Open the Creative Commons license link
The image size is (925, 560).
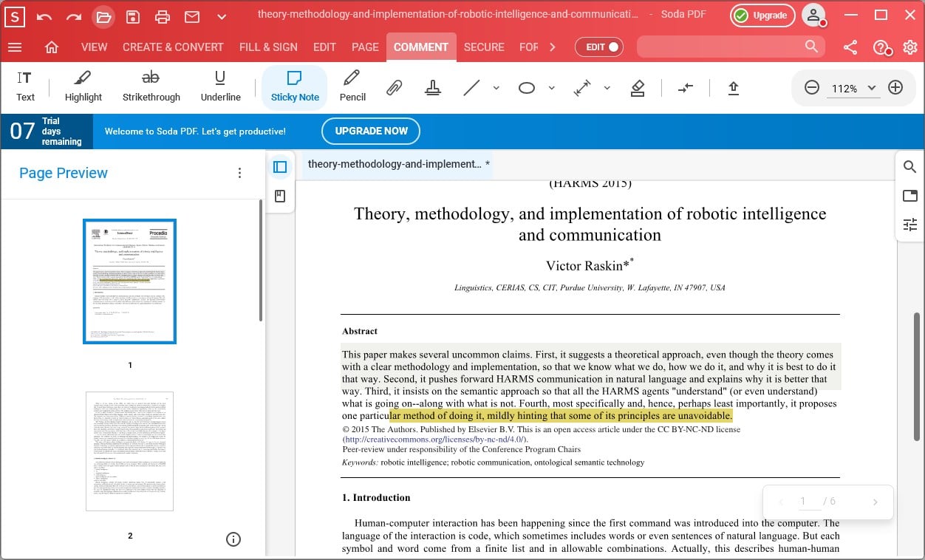434,440
